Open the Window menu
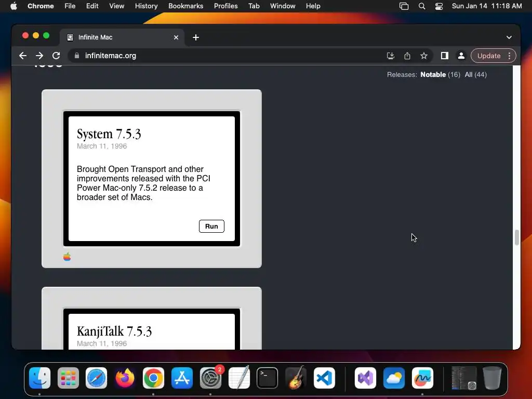The width and height of the screenshot is (532, 399). (x=283, y=6)
